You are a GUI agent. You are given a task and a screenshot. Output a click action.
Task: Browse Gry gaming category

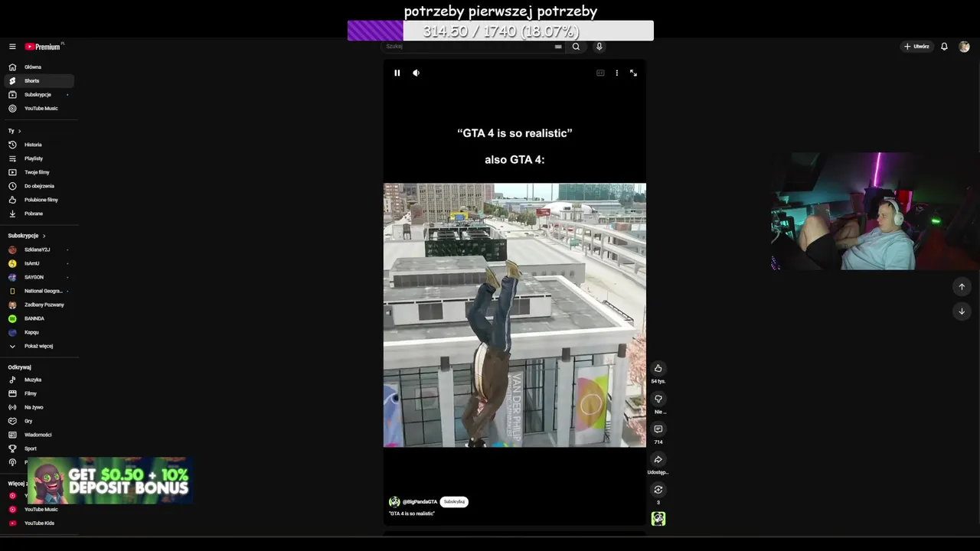[x=39, y=421]
